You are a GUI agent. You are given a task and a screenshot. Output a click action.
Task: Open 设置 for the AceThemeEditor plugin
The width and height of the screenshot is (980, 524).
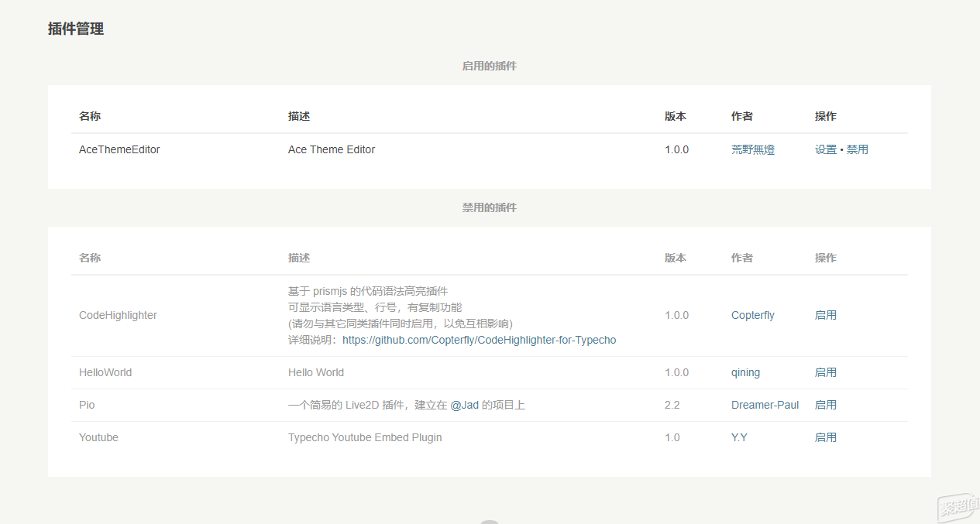(x=825, y=149)
